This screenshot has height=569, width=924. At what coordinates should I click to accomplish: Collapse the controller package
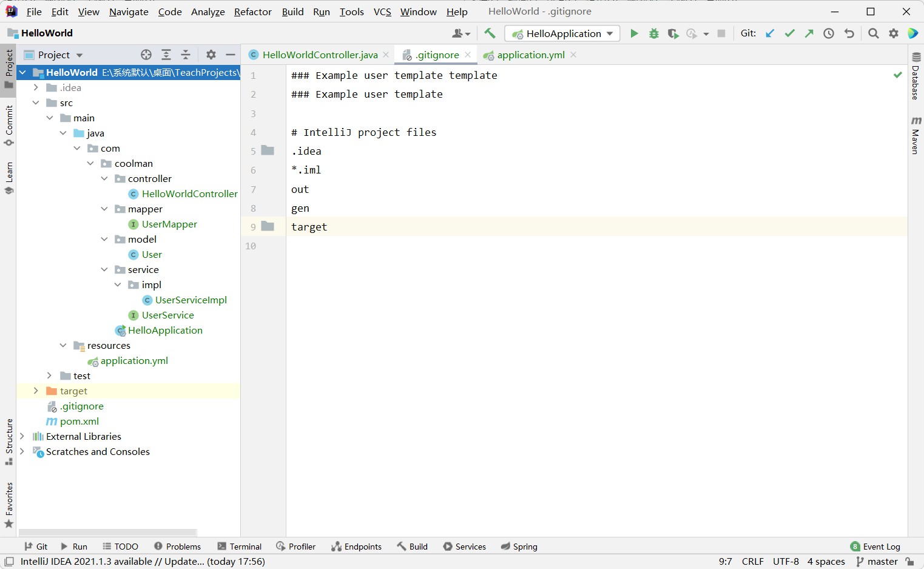104,178
